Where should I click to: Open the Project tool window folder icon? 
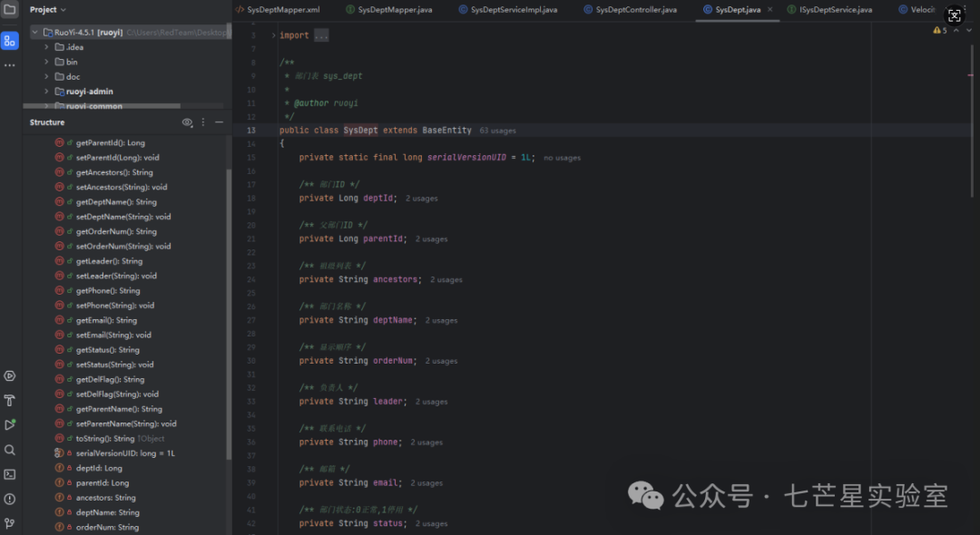(x=9, y=9)
